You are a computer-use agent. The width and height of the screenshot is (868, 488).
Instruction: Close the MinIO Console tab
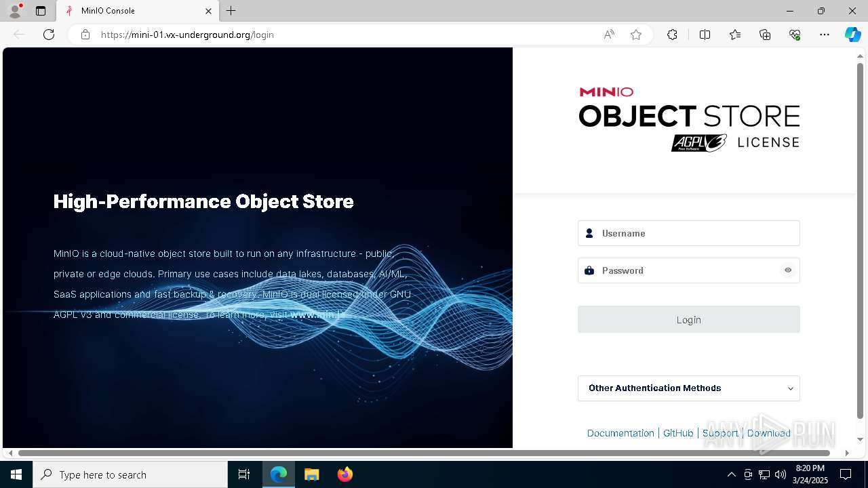click(x=208, y=11)
